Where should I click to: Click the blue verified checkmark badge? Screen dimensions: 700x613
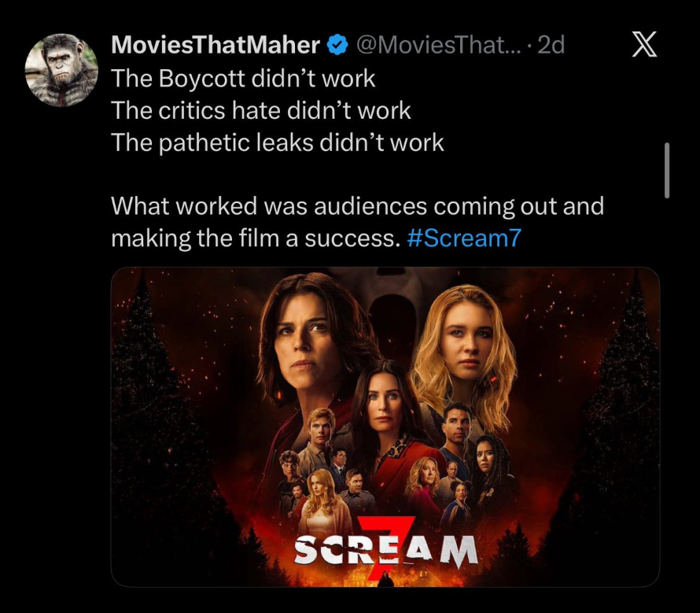[338, 45]
